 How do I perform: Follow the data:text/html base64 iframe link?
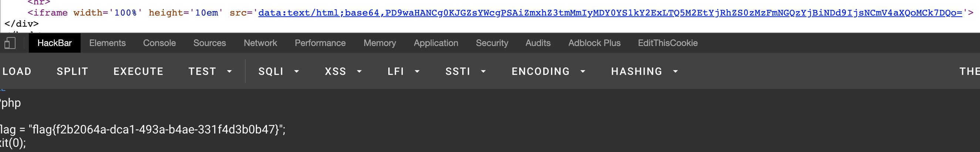point(610,13)
